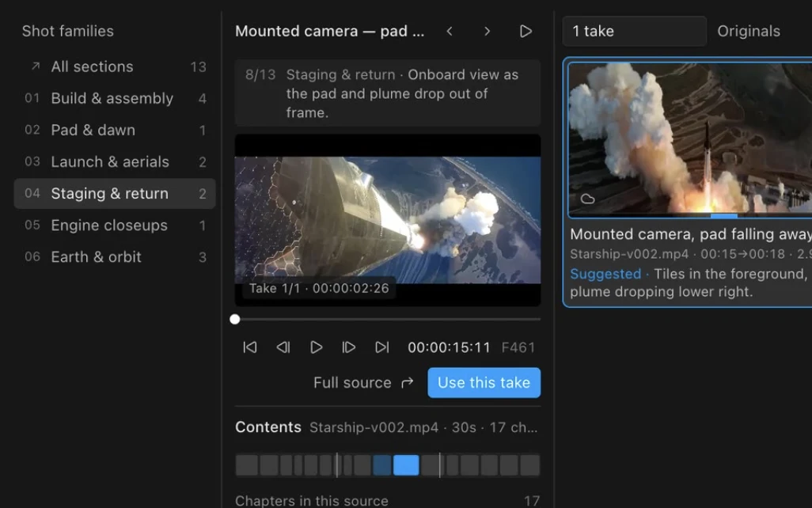Click the Suggested label on take card

tap(605, 274)
